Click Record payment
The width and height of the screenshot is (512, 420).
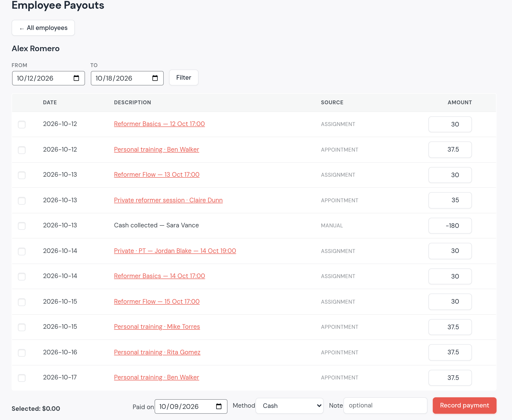coord(465,406)
